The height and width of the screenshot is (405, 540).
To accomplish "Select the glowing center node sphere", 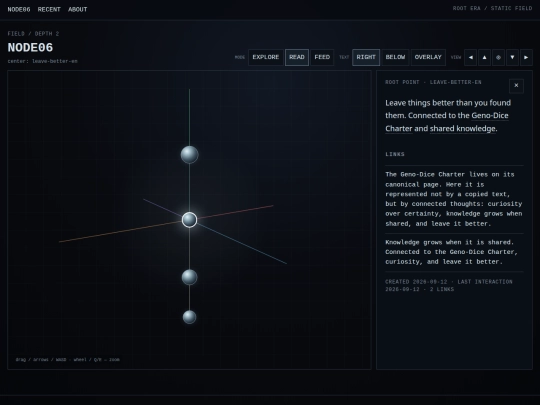I will pos(189,220).
